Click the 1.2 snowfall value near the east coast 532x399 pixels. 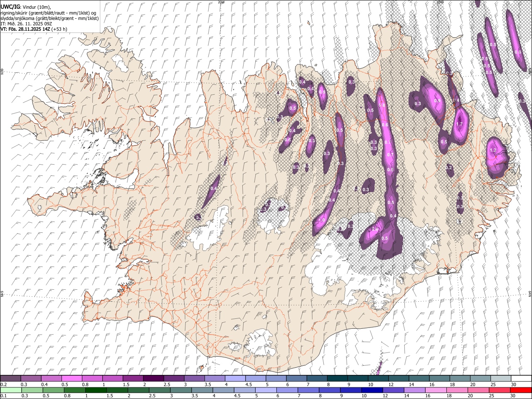pos(493,150)
